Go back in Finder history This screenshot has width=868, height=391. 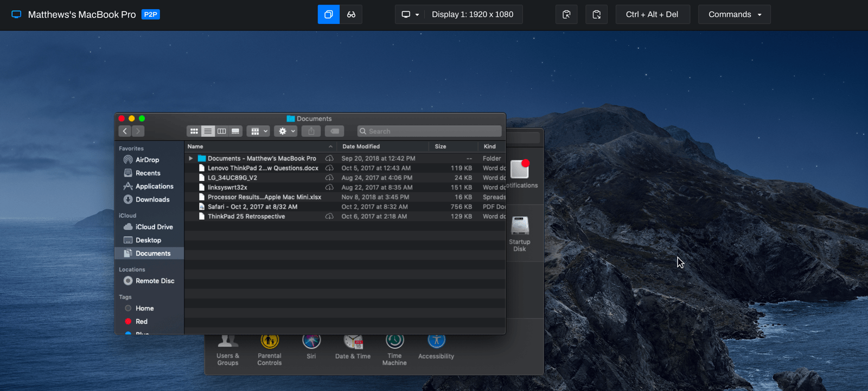(x=125, y=131)
